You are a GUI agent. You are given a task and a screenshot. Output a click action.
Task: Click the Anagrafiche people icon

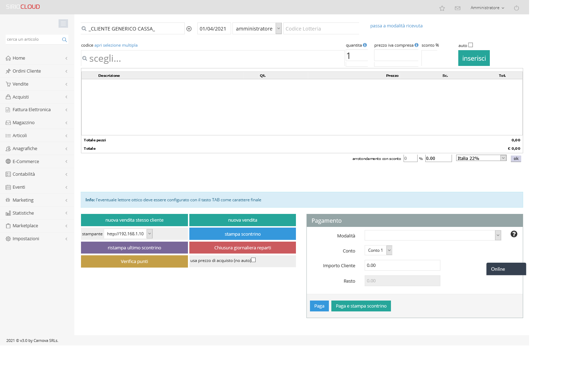[x=8, y=149]
